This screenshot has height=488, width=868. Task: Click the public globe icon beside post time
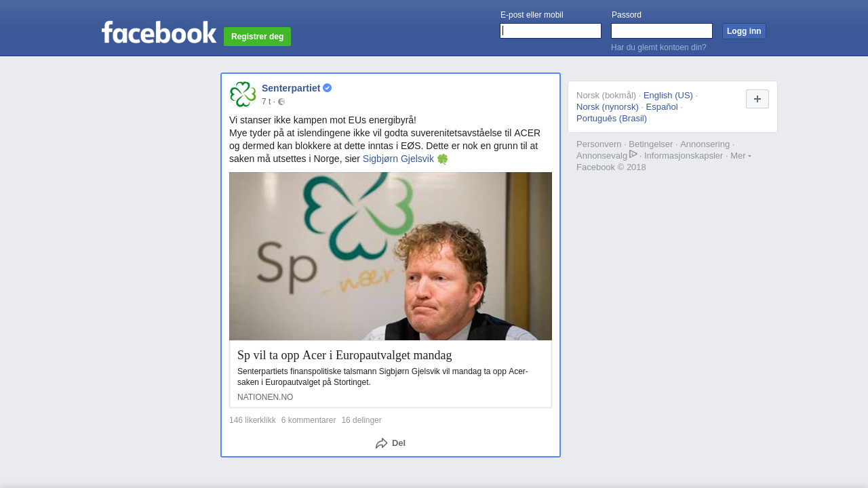pos(281,102)
